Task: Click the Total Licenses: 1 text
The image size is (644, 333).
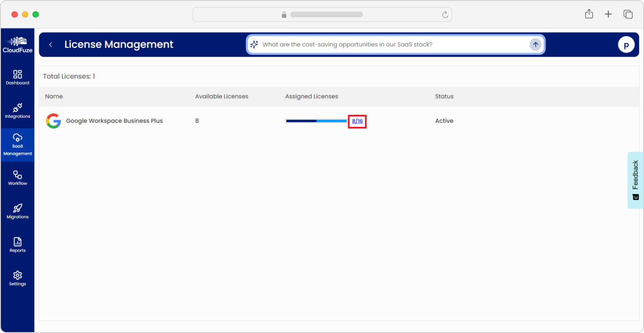Action: [x=69, y=76]
